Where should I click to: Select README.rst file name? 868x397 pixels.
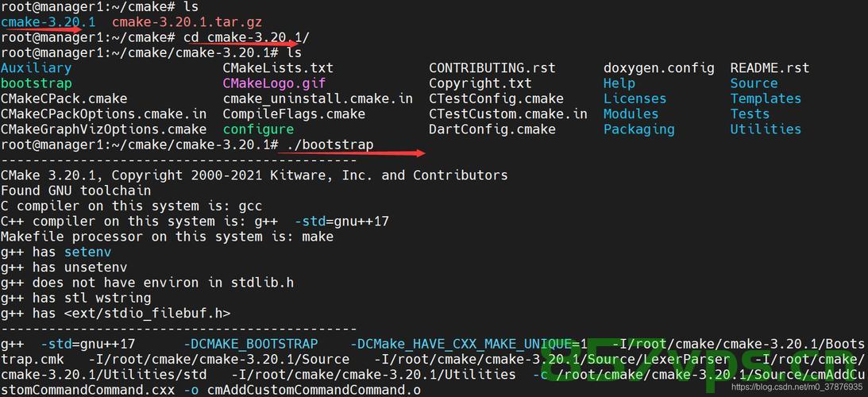click(770, 68)
